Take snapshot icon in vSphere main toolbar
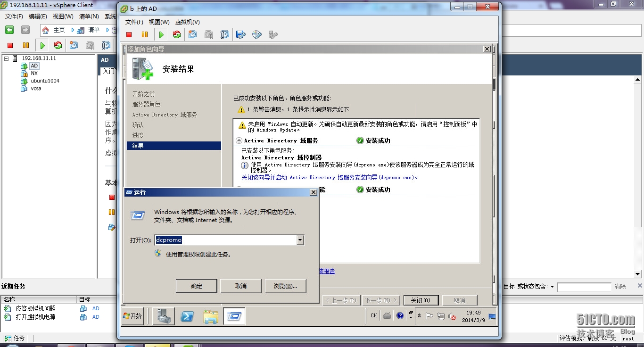 [74, 45]
